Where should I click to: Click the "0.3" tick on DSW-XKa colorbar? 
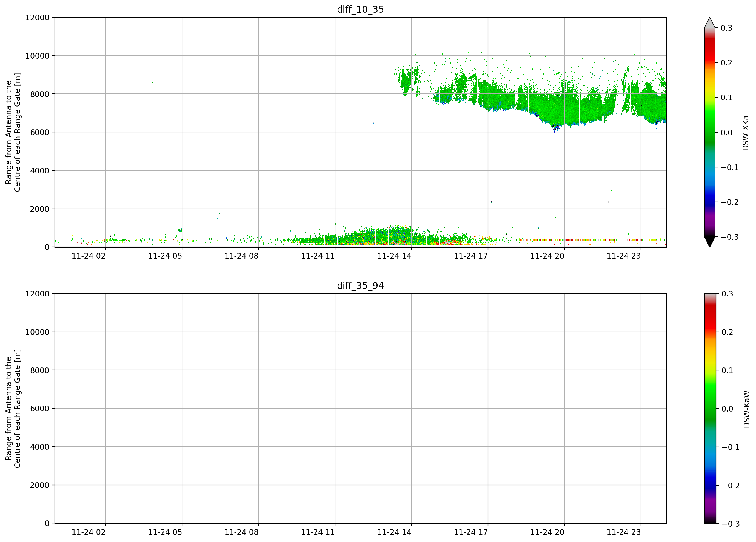[727, 28]
